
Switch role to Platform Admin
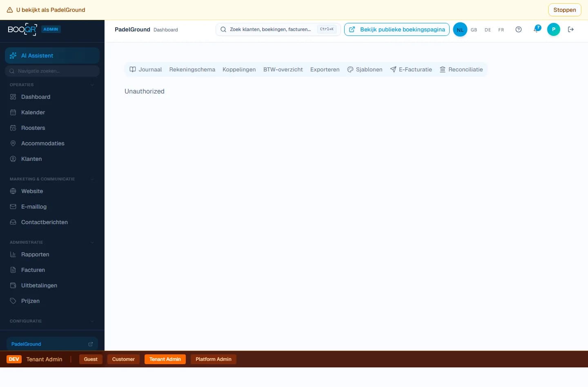tap(214, 359)
